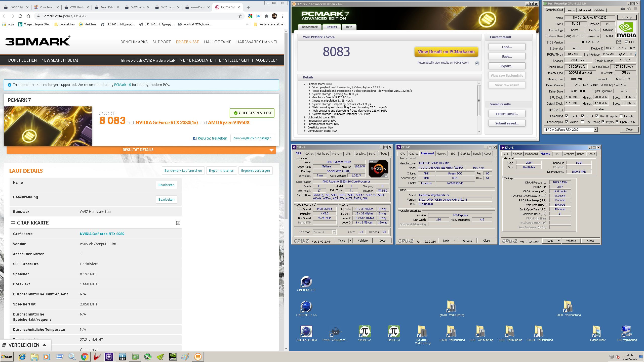The image size is (644, 362).
Task: Open Sensors tab in GPU-Z
Action: [x=571, y=10]
